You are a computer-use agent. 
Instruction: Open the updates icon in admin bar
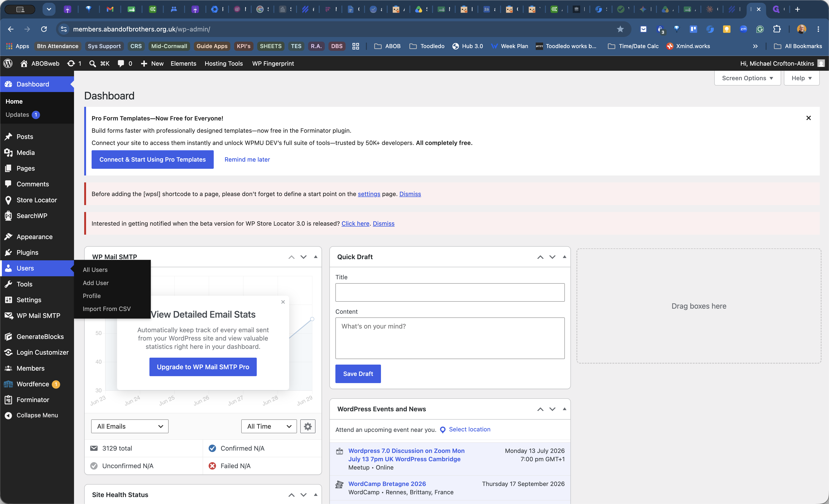[x=74, y=64]
